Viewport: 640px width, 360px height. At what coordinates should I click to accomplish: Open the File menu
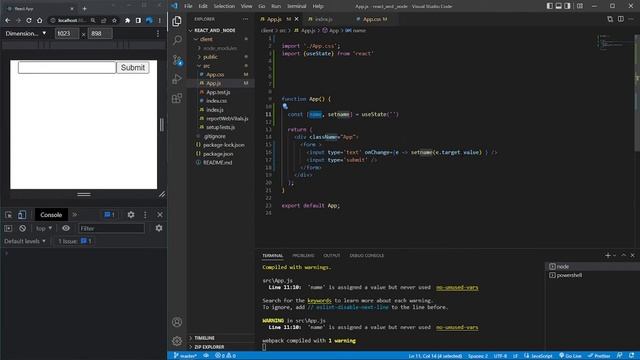pos(188,6)
